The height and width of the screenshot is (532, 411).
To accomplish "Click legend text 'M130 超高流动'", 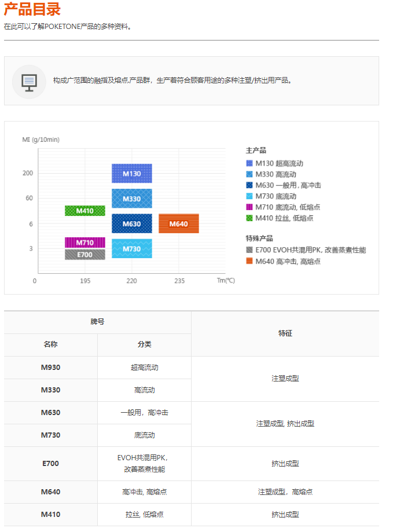I will pos(279,163).
